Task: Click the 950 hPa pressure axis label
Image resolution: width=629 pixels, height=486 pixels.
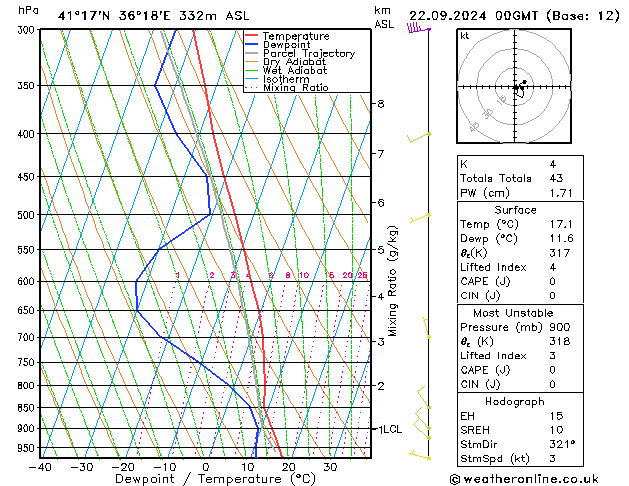Action: pyautogui.click(x=28, y=448)
